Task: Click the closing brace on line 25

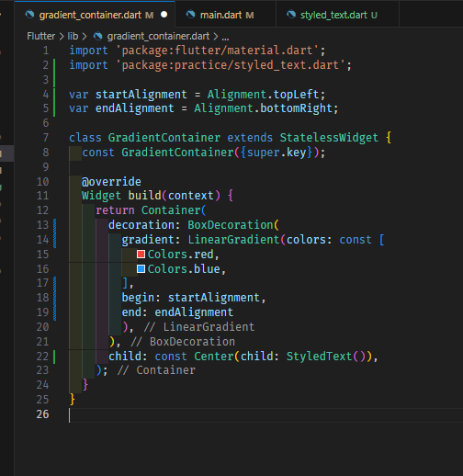Action: (x=73, y=399)
